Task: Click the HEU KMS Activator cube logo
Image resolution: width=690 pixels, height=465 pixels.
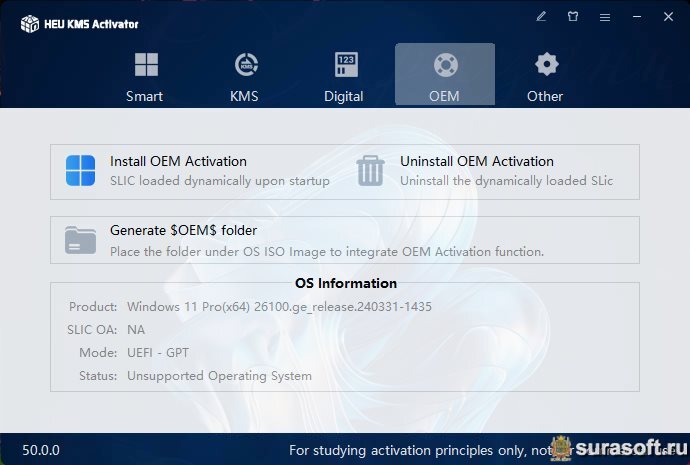Action: pyautogui.click(x=30, y=24)
